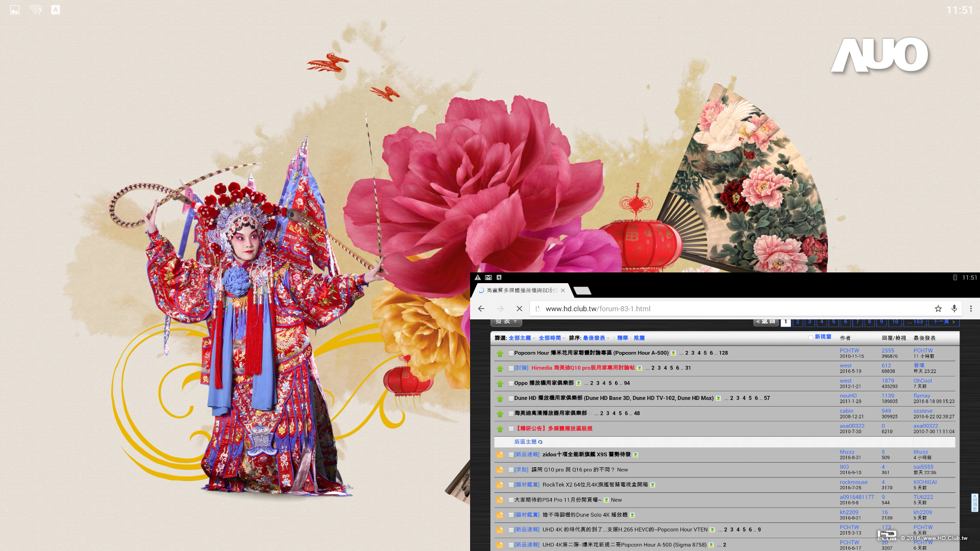Viewport: 980px width, 551px height.
Task: Open browser three-dot overflow menu
Action: (x=971, y=309)
